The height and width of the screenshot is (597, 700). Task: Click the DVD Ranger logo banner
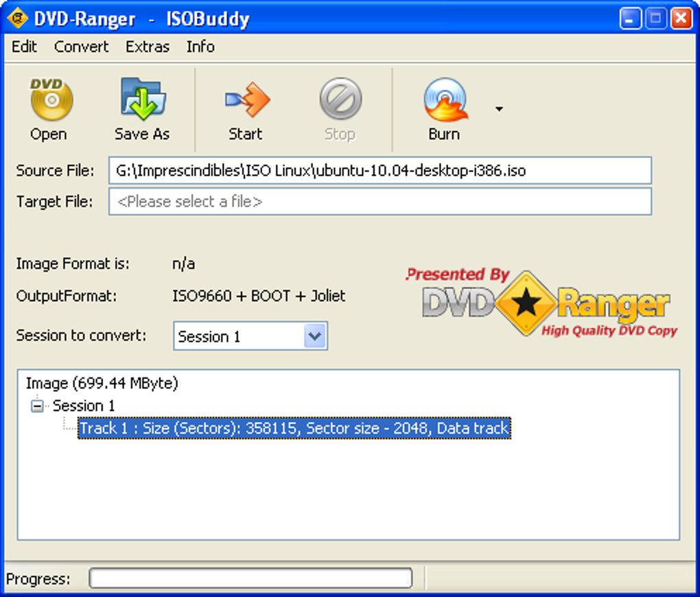pos(543,303)
